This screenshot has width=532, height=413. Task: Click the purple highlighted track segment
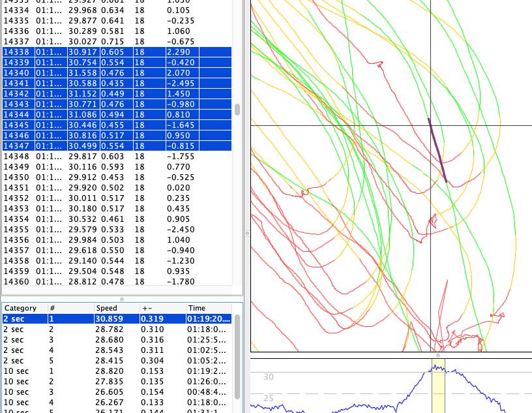[x=437, y=149]
